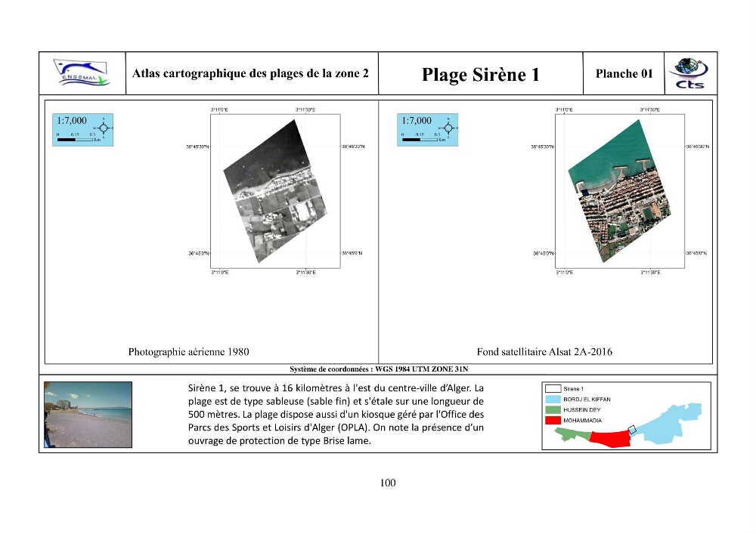Click the 'MOHAMMADIA' legend label

582,421
